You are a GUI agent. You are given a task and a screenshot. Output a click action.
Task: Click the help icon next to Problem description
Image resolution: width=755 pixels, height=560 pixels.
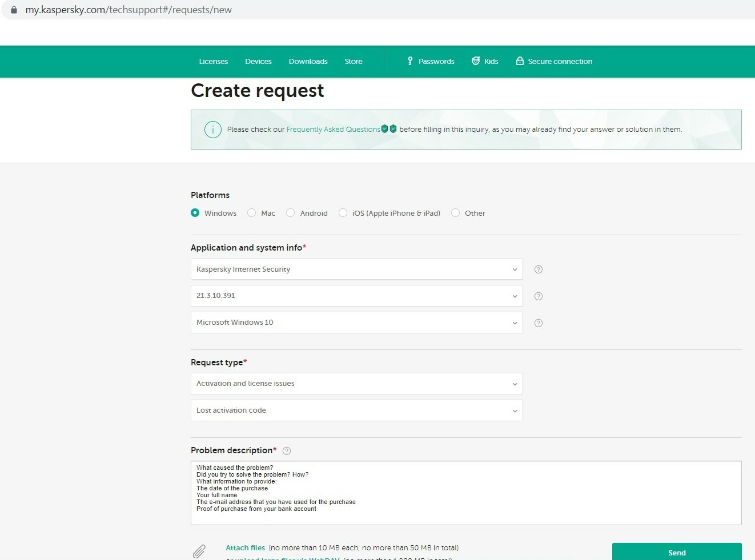coord(287,451)
